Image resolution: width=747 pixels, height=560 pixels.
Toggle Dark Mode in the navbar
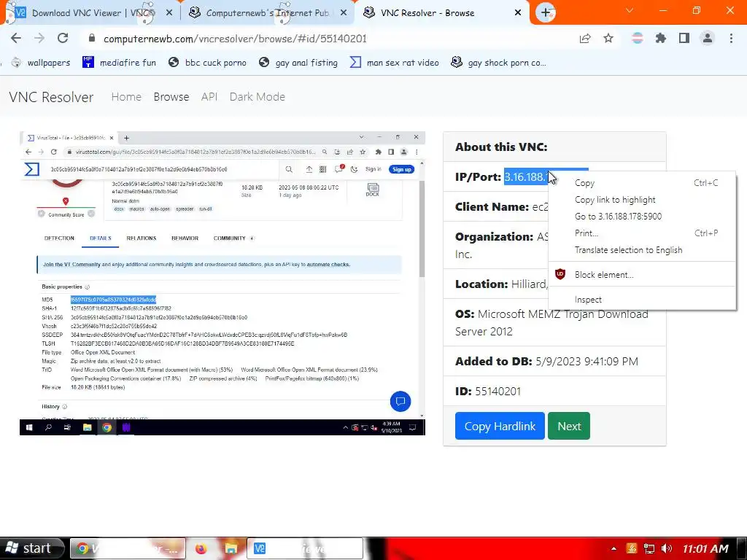tap(258, 97)
